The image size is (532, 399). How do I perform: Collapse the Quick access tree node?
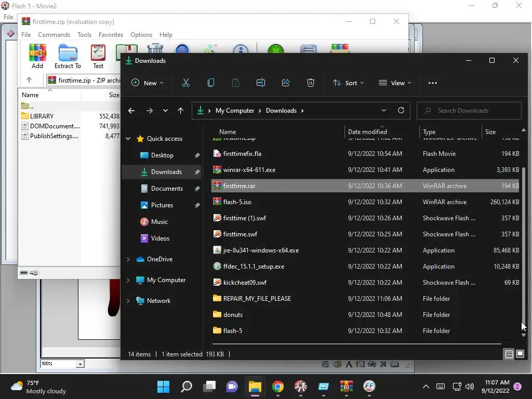(128, 138)
